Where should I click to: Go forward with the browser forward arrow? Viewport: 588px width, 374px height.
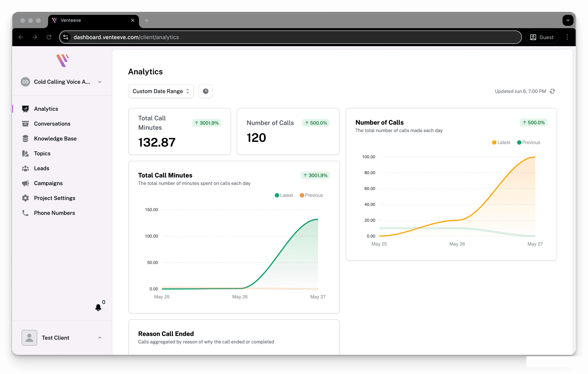35,37
